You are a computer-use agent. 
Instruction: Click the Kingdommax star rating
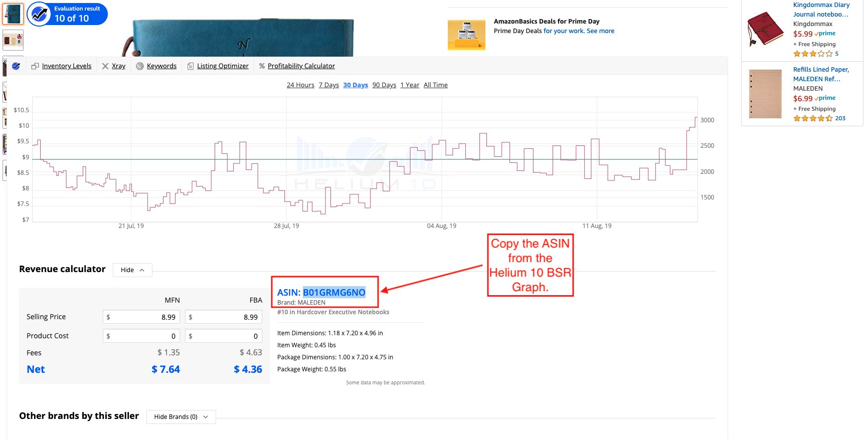[x=813, y=54]
